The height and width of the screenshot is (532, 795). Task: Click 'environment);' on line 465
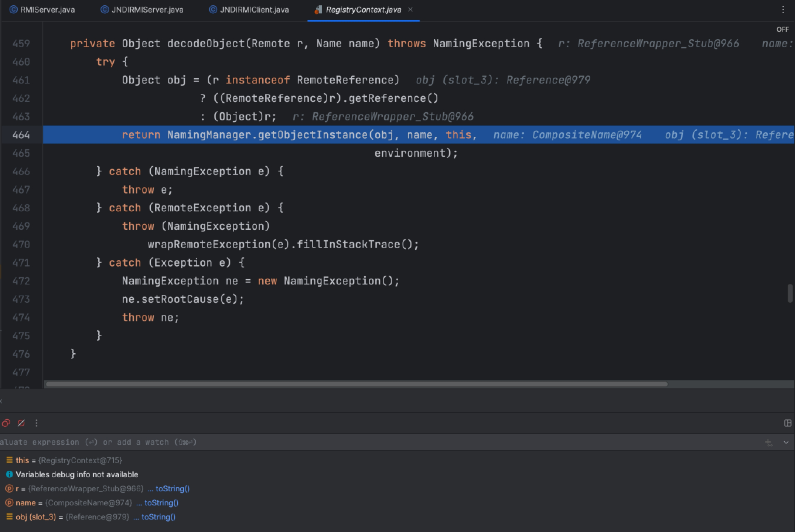(x=416, y=153)
